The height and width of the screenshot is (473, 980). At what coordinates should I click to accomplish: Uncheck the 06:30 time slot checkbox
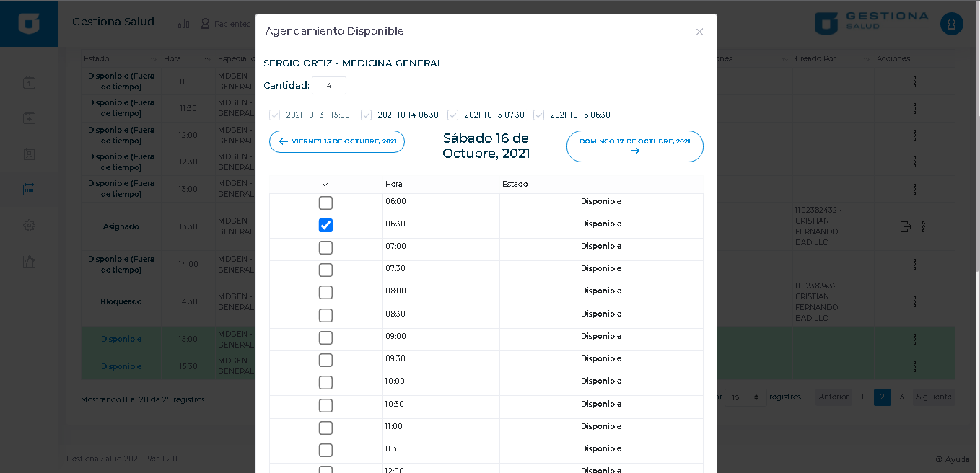325,226
